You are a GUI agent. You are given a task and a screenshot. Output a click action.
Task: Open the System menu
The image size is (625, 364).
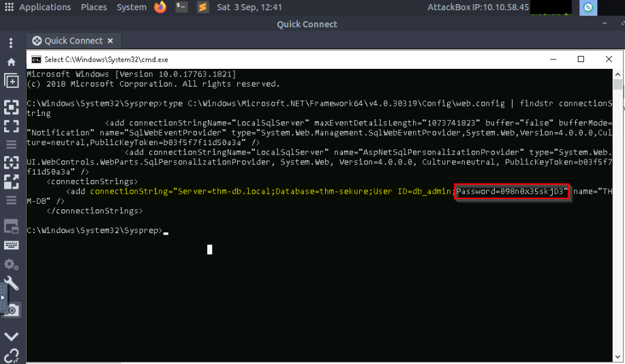(x=132, y=7)
